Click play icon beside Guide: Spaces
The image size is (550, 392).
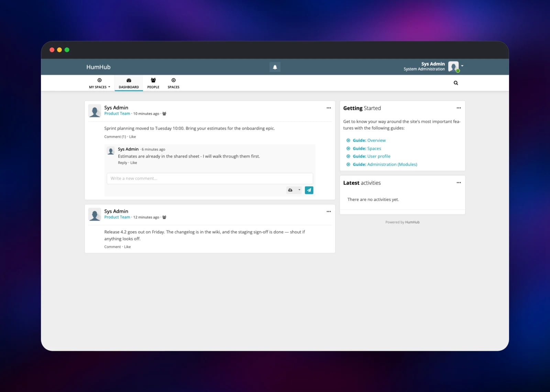(348, 148)
